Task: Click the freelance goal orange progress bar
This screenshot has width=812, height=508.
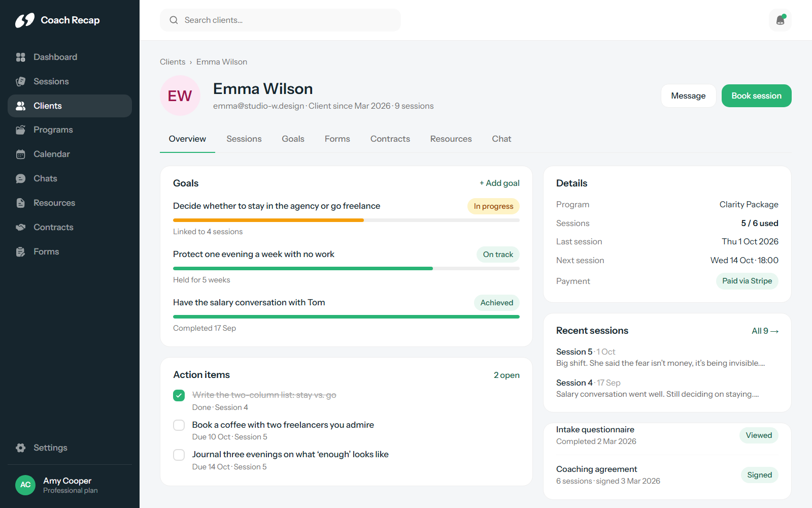Action: point(346,220)
